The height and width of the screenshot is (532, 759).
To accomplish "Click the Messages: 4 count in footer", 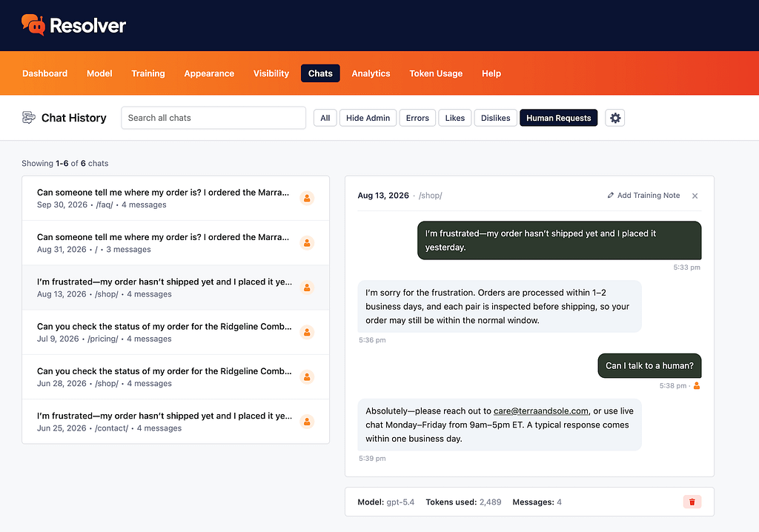I will point(537,502).
